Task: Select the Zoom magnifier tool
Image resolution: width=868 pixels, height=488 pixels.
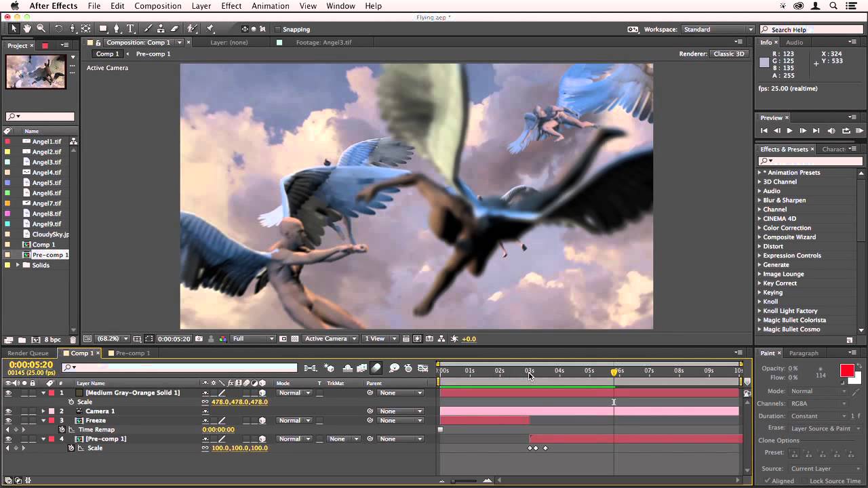Action: coord(41,28)
